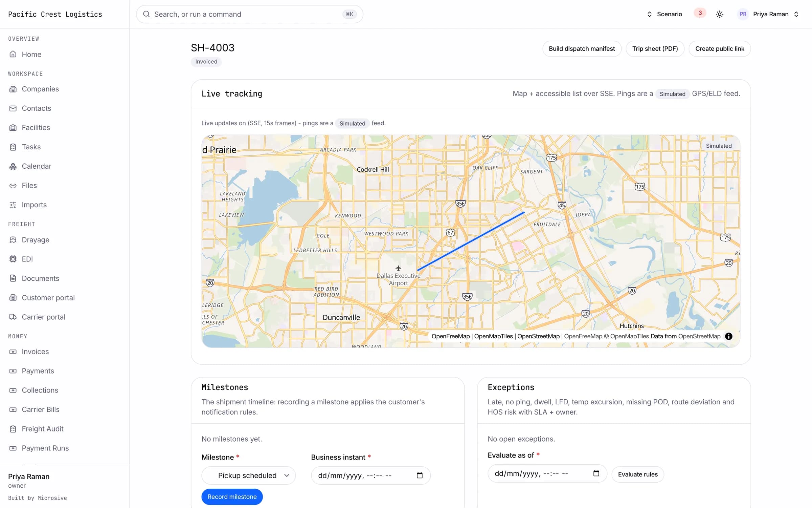The height and width of the screenshot is (508, 812).
Task: Open Payment Runs icon
Action: (x=13, y=448)
